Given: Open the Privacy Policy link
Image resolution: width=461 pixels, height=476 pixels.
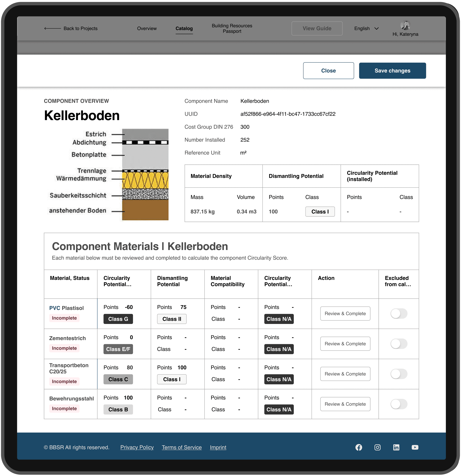Looking at the screenshot, I should coord(137,447).
